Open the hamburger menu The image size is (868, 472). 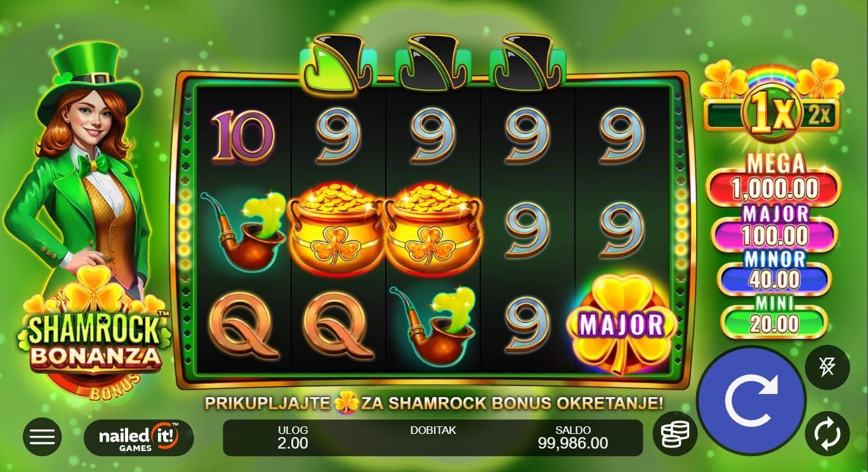43,436
